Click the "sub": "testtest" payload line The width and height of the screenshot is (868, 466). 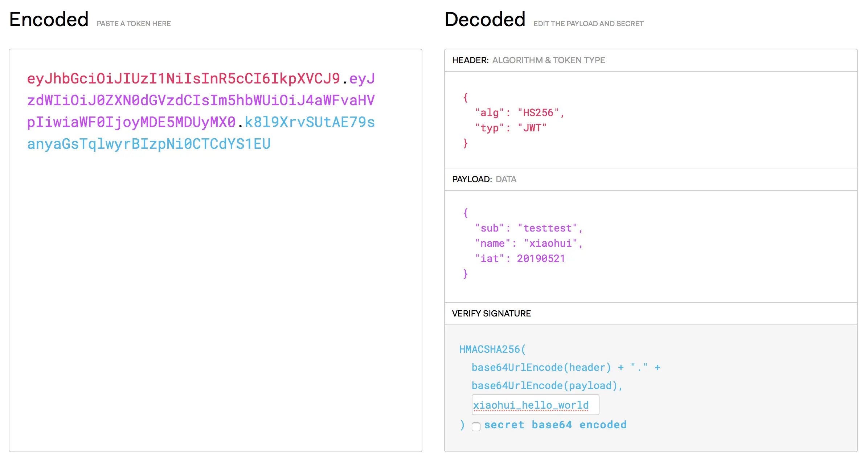pyautogui.click(x=528, y=228)
